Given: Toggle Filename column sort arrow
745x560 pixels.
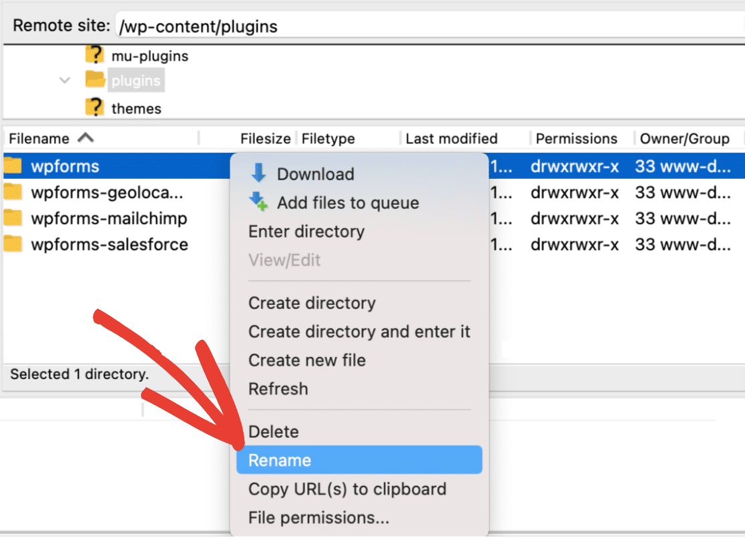Looking at the screenshot, I should click(x=85, y=138).
